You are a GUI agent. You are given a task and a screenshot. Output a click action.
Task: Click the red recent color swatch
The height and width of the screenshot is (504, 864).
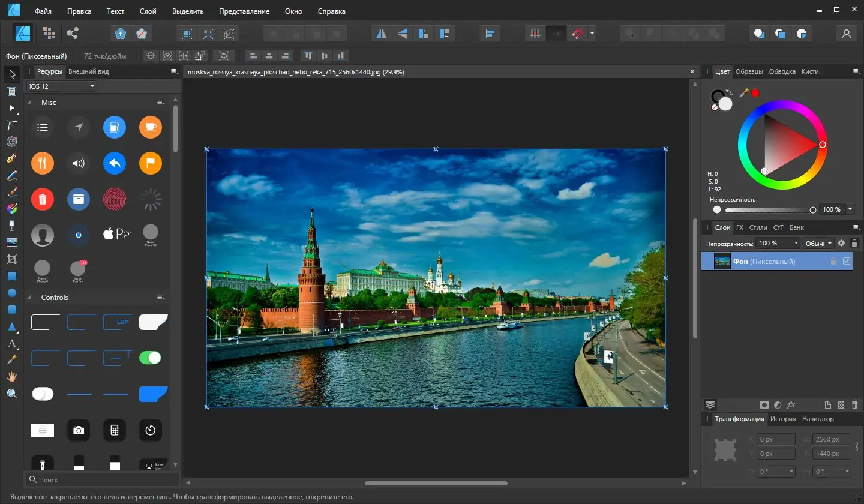point(755,93)
